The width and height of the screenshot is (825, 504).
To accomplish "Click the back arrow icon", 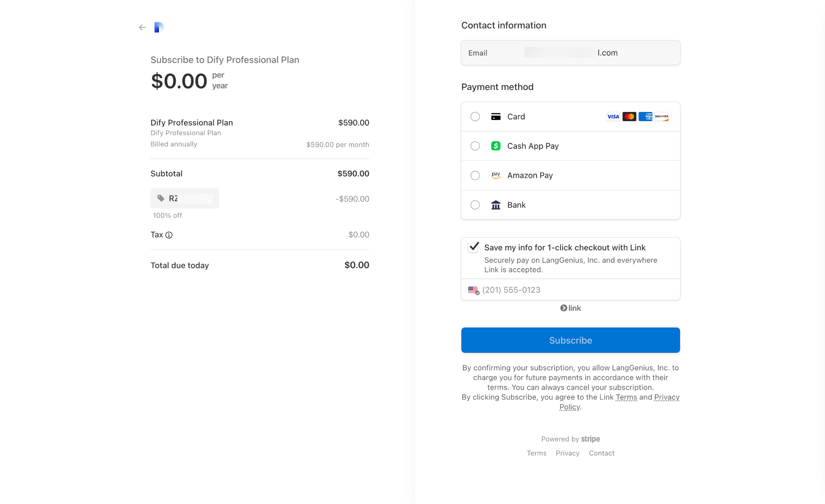I will point(142,28).
